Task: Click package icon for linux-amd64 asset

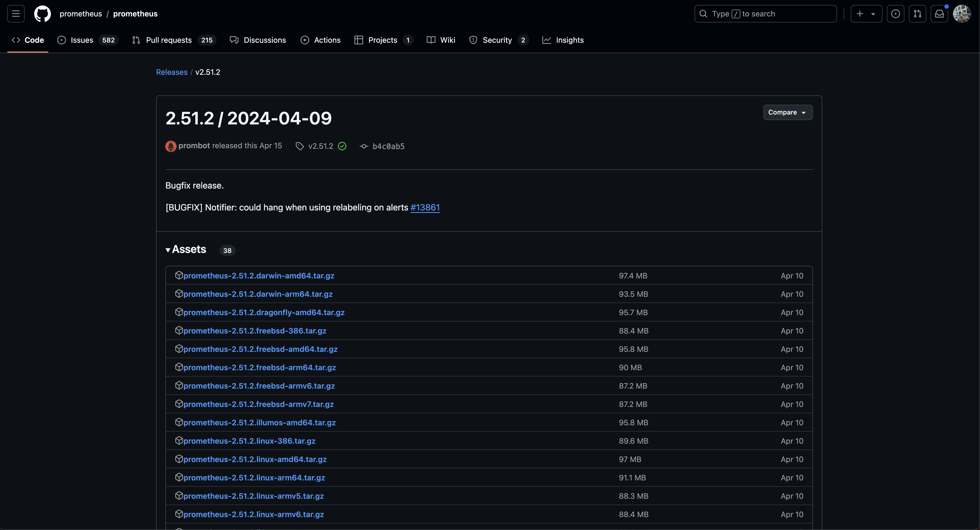Action: click(x=179, y=459)
